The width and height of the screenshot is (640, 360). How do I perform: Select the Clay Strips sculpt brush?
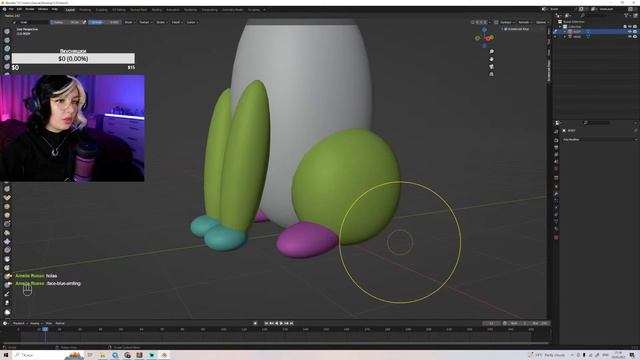tap(7, 58)
